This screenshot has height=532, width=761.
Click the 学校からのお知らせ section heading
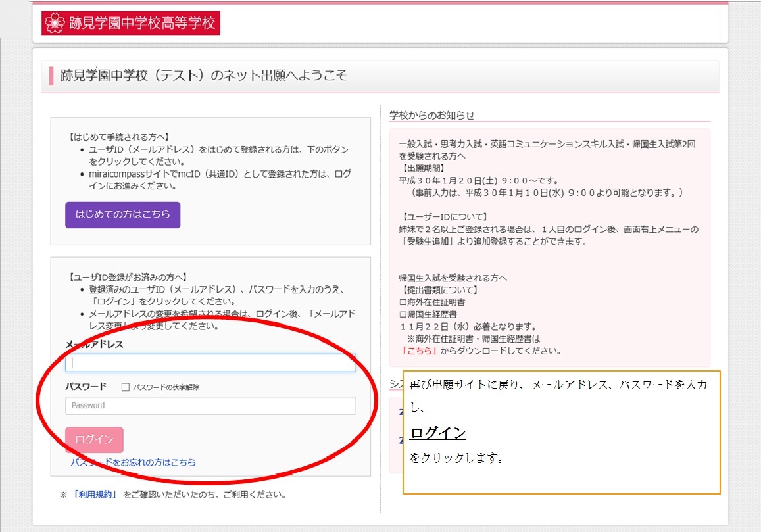pyautogui.click(x=431, y=115)
